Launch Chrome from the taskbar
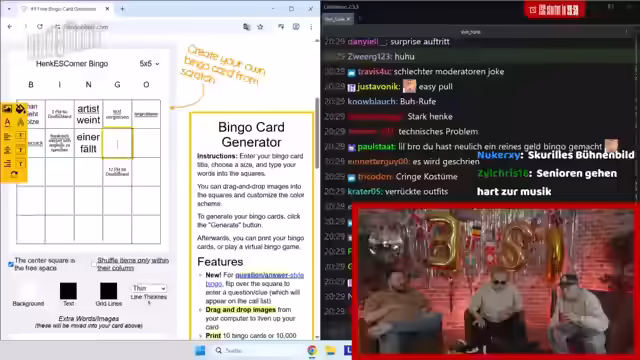This screenshot has height=360, width=640. point(312,350)
